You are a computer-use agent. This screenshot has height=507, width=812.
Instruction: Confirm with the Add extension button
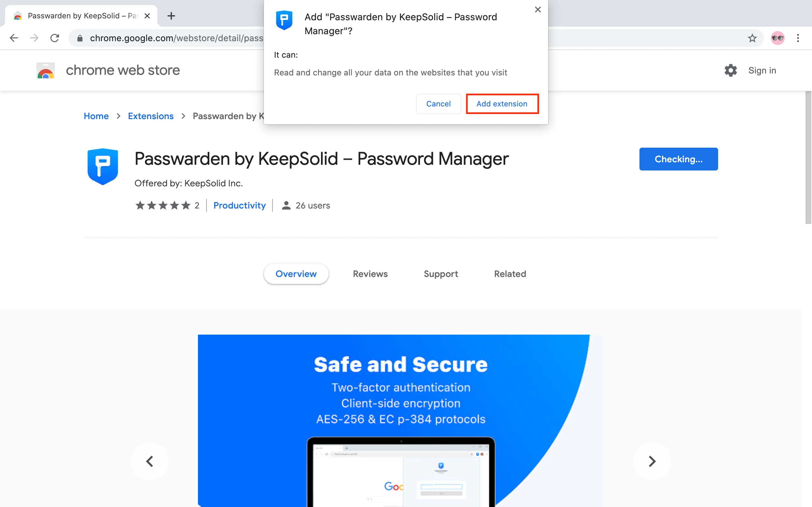point(502,104)
